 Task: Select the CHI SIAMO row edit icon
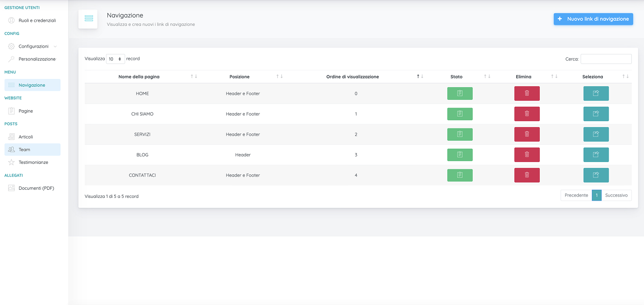pyautogui.click(x=596, y=114)
